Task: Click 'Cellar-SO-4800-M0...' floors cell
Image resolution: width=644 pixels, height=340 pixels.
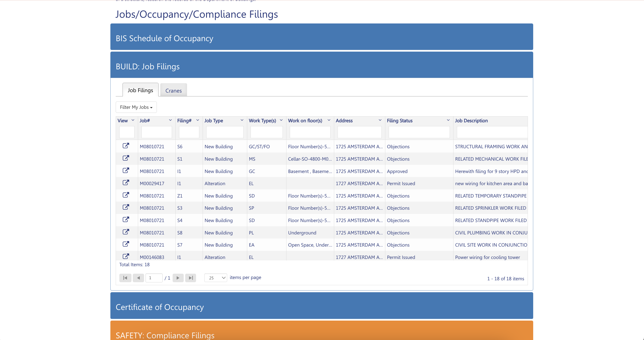Action: coord(310,159)
